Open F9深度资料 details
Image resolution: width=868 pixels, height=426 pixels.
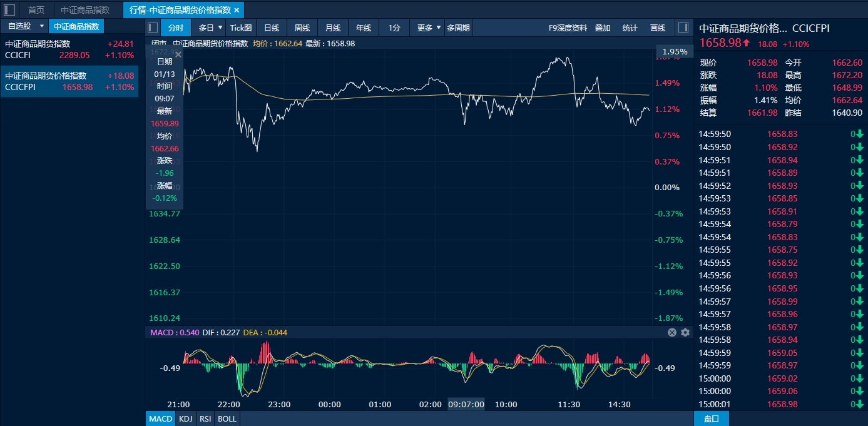(568, 28)
